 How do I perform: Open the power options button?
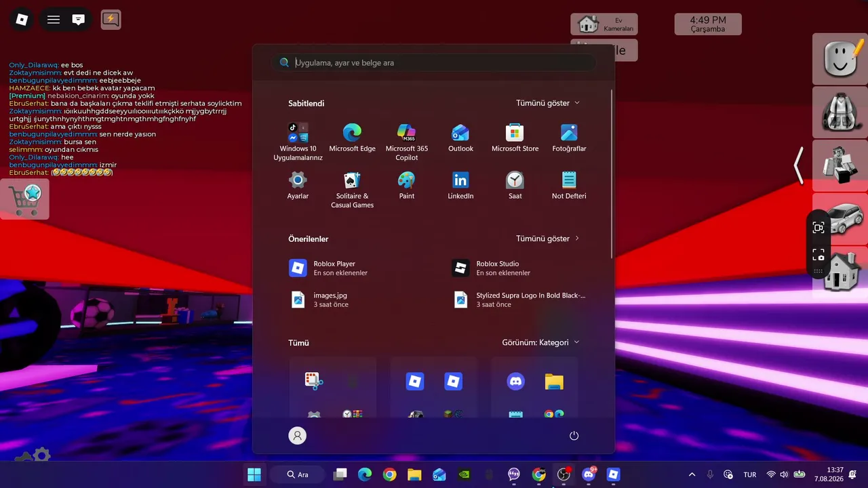point(574,436)
